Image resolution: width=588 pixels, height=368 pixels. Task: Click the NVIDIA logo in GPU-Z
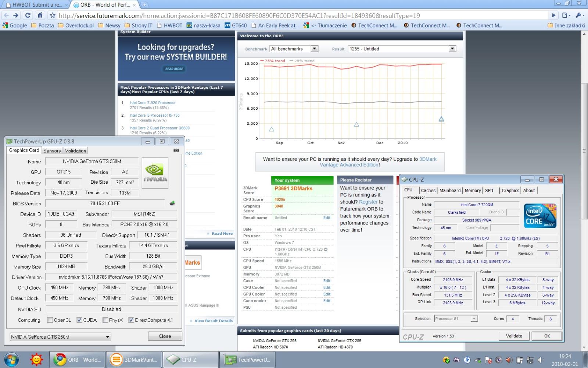(x=155, y=173)
